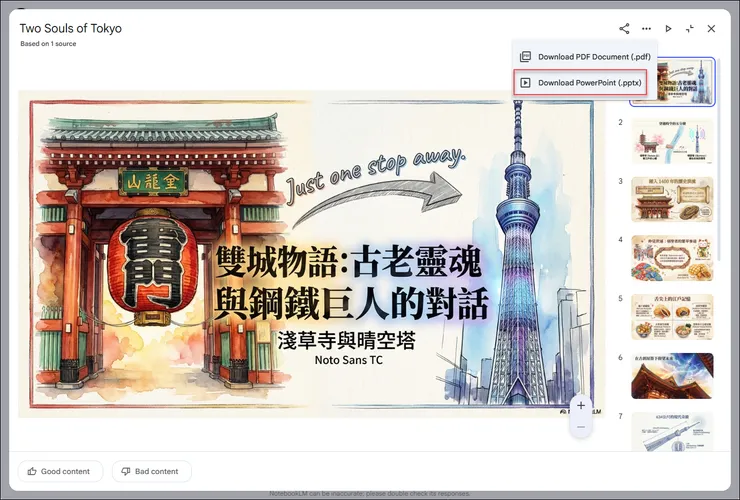Image resolution: width=740 pixels, height=500 pixels.
Task: Click the PDF document icon in menu
Action: click(525, 57)
